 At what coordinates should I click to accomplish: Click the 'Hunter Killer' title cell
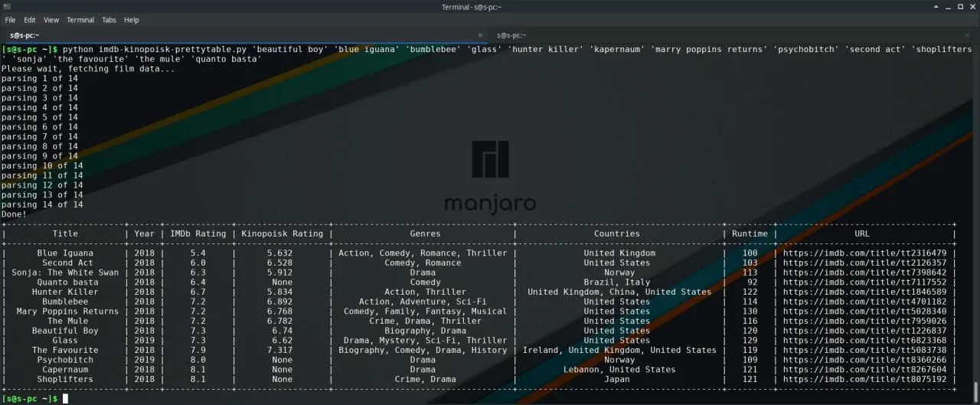[x=65, y=292]
